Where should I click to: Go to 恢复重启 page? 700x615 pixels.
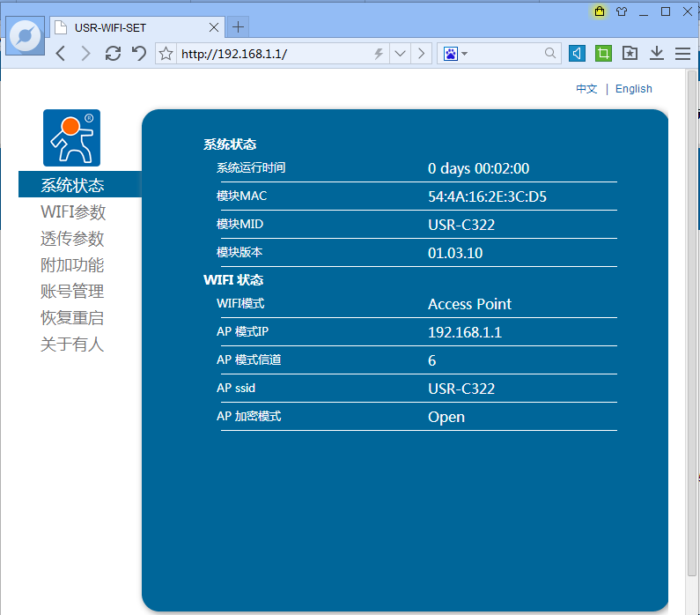click(72, 318)
